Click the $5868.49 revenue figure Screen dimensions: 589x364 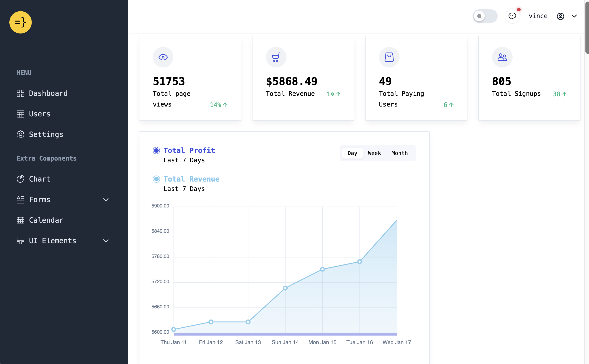[x=292, y=81]
